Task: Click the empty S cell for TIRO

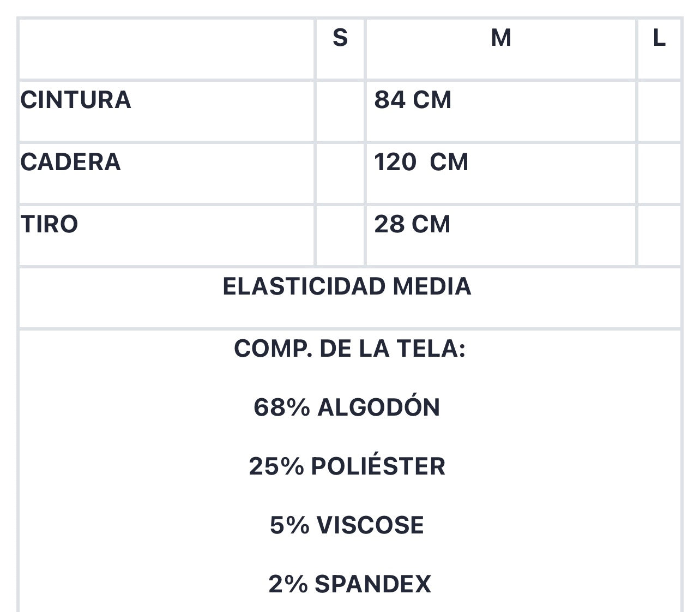Action: click(x=340, y=236)
